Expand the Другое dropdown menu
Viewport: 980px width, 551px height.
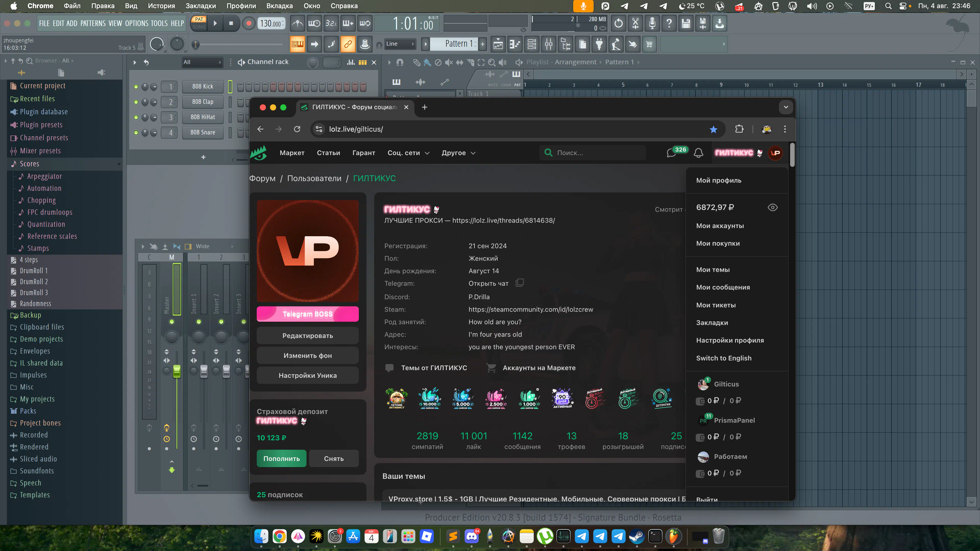pyautogui.click(x=458, y=153)
